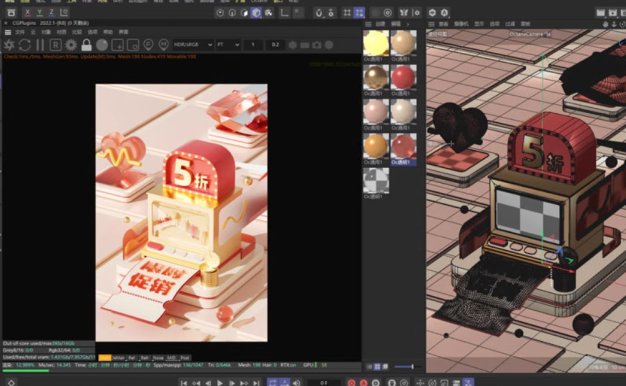Open the viewport hamburger menu
The image size is (626, 386).
coord(431,24)
